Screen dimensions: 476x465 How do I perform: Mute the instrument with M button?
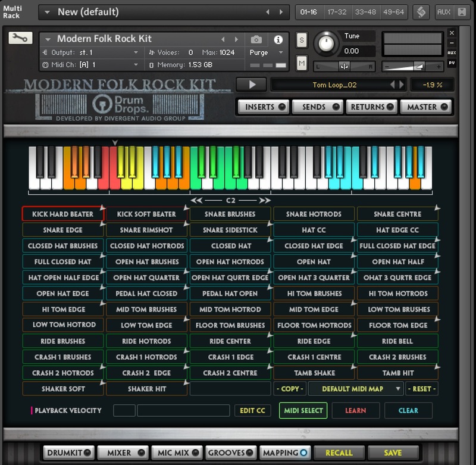click(302, 63)
